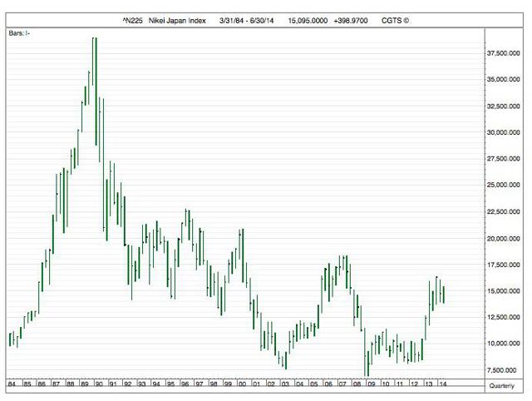The image size is (532, 401).
Task: Click the 01 year marker on time axis
Action: (x=257, y=384)
